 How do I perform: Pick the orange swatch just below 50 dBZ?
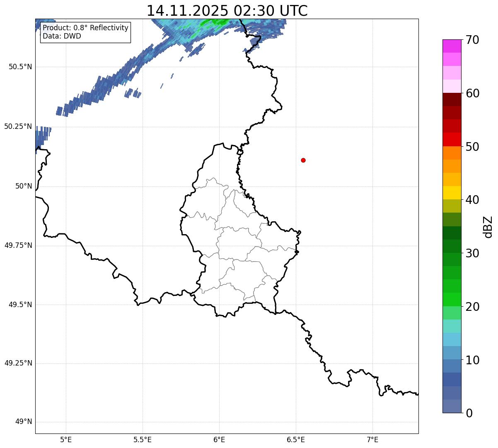click(452, 153)
